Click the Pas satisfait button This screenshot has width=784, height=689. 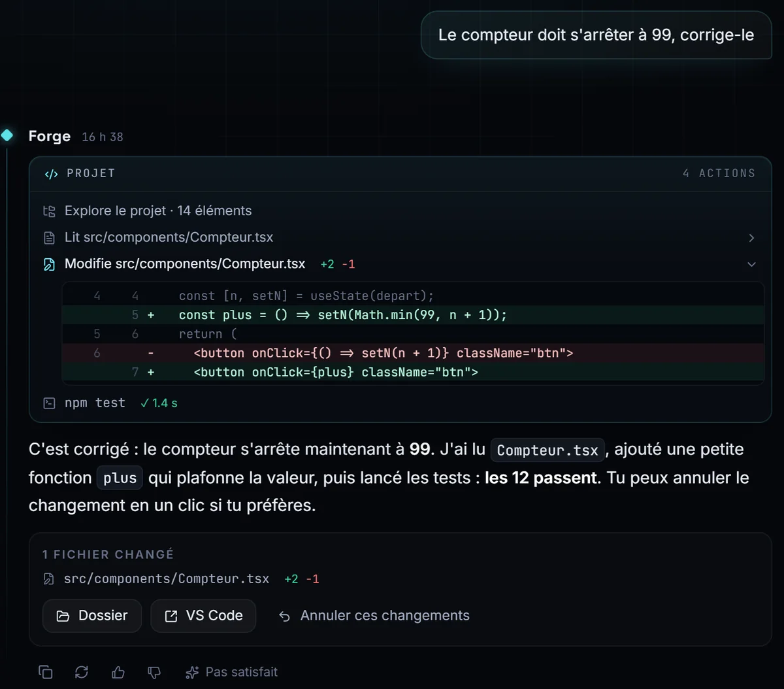coord(232,672)
